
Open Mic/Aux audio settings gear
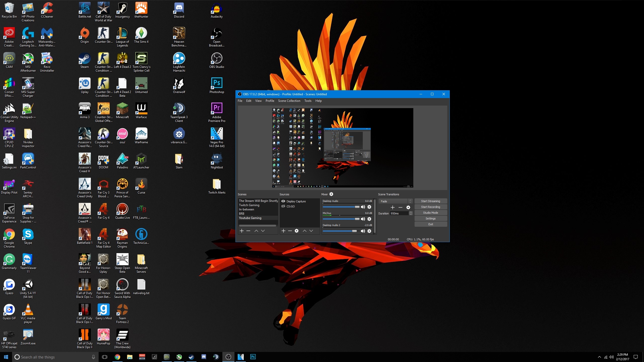click(369, 219)
